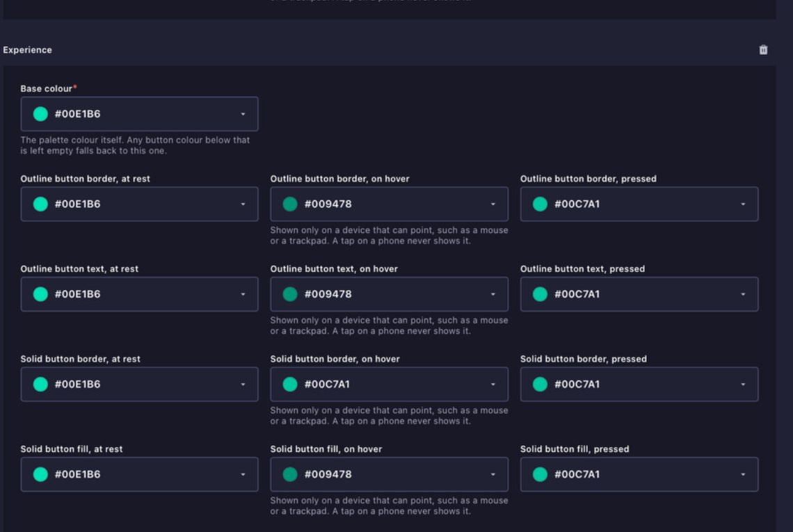Click hex value in Solid button border, on hover
The image size is (793, 532).
coord(327,384)
